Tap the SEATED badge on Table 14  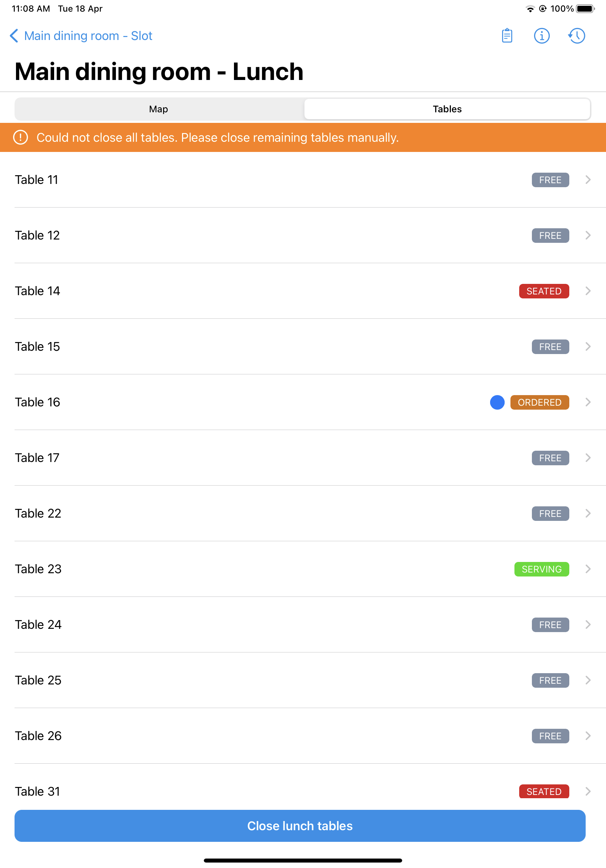pos(544,291)
